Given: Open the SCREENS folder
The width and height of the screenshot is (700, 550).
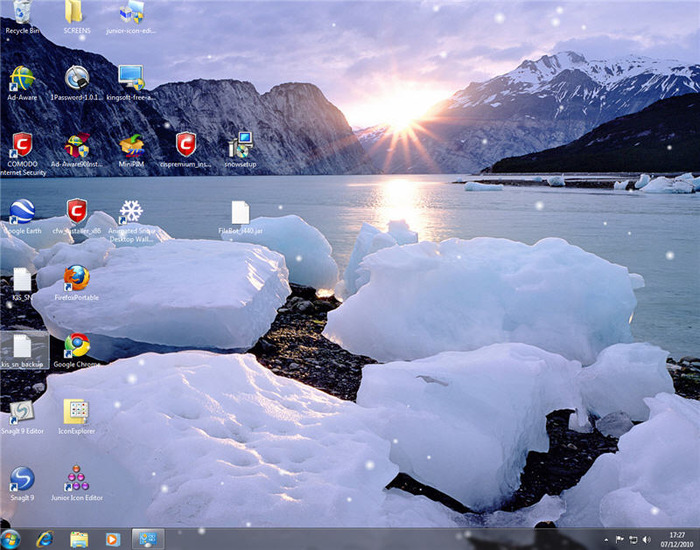Looking at the screenshot, I should coord(76,13).
